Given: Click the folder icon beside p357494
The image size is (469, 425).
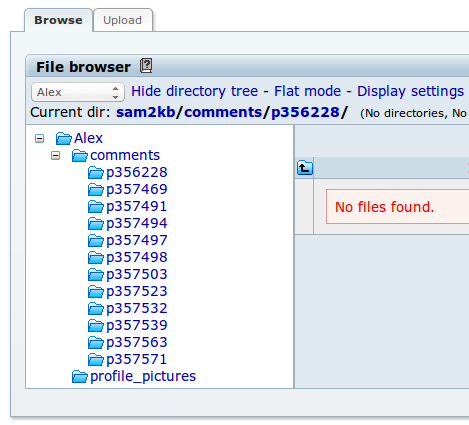Looking at the screenshot, I should tap(96, 223).
